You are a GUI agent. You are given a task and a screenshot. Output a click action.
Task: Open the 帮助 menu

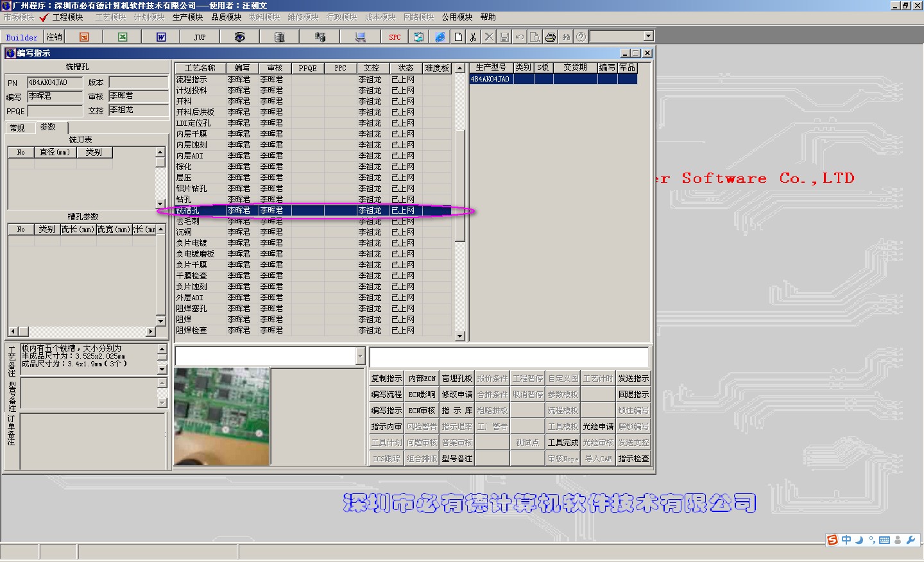click(488, 17)
